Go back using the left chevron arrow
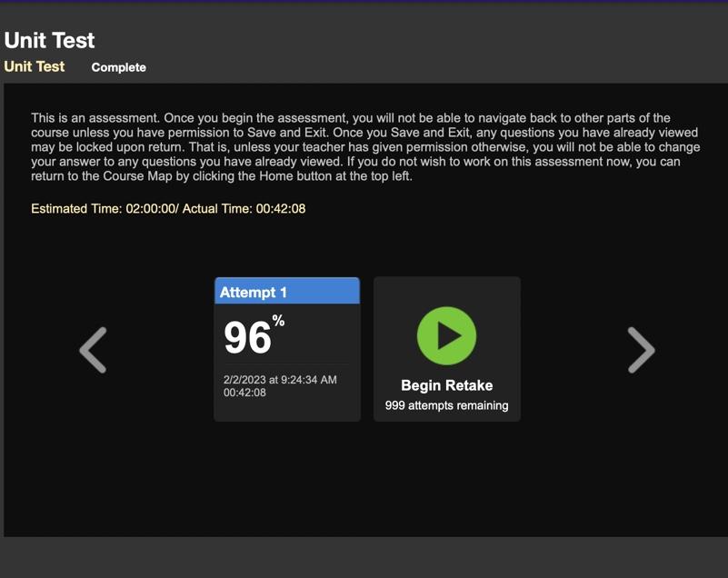The width and height of the screenshot is (728, 578). click(93, 350)
